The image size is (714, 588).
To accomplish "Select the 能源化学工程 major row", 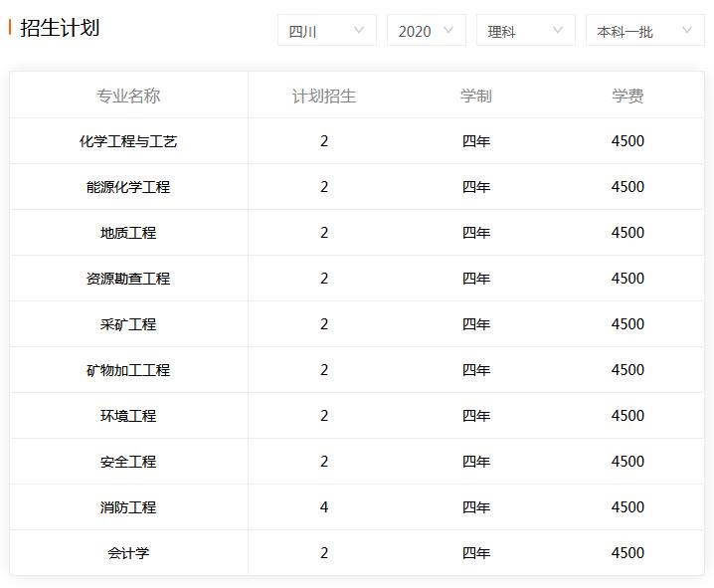I will (x=357, y=187).
